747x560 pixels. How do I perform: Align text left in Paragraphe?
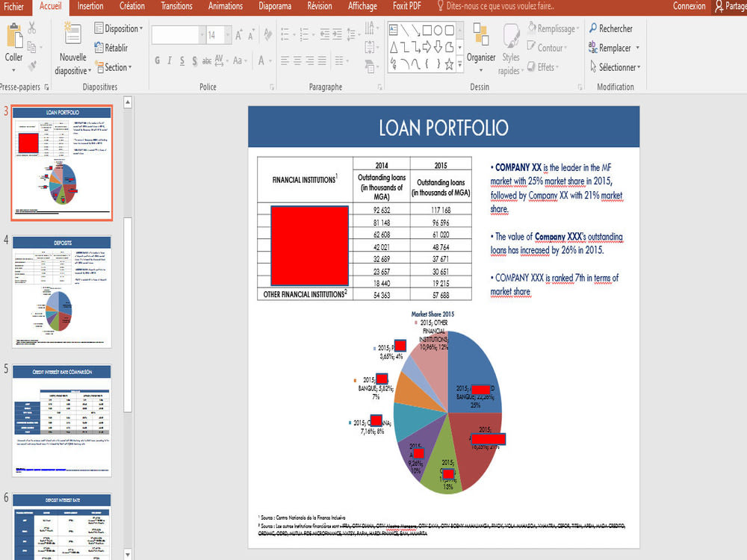pos(285,61)
